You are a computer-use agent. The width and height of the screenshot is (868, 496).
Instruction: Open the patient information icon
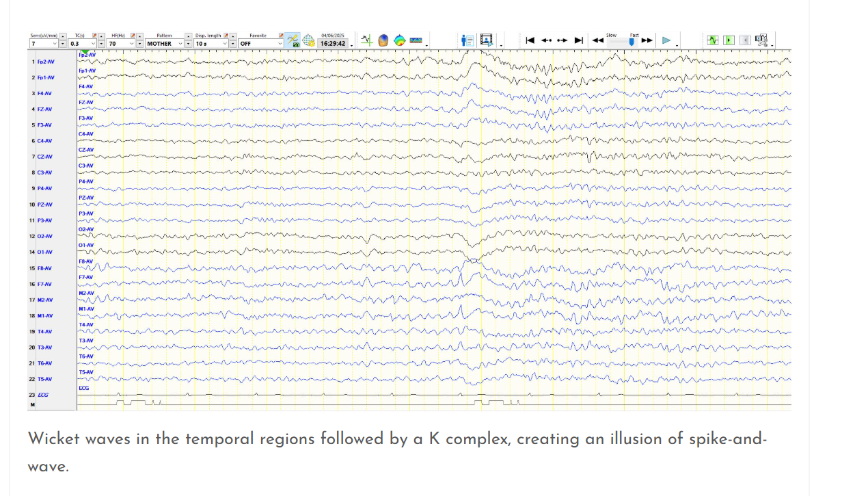(x=467, y=40)
